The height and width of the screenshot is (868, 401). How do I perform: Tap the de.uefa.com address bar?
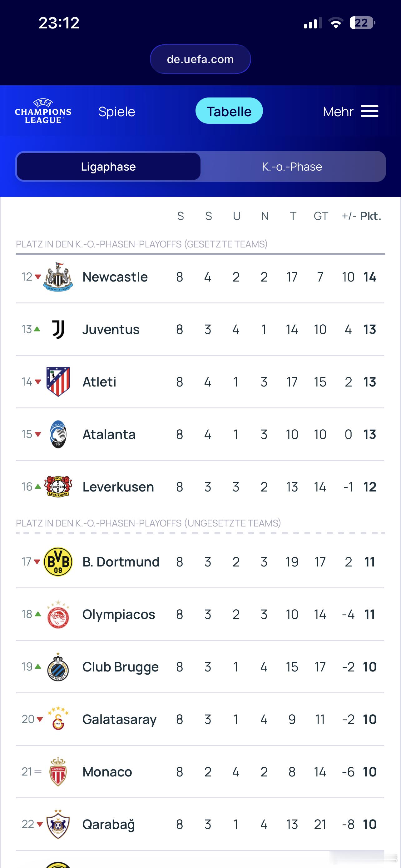point(200,59)
